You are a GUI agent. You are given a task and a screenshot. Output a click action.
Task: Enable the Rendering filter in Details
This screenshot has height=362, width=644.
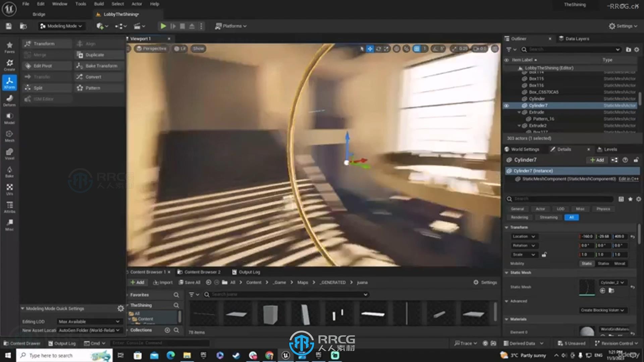point(519,218)
